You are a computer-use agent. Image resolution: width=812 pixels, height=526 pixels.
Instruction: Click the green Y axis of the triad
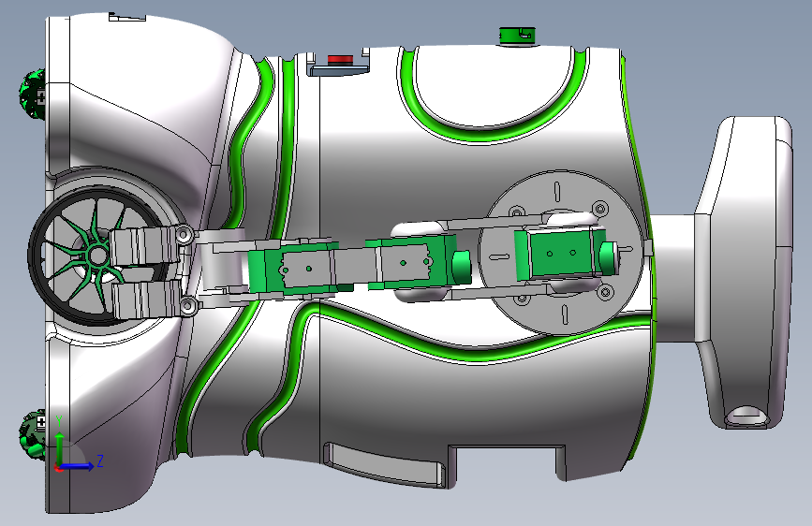click(59, 448)
